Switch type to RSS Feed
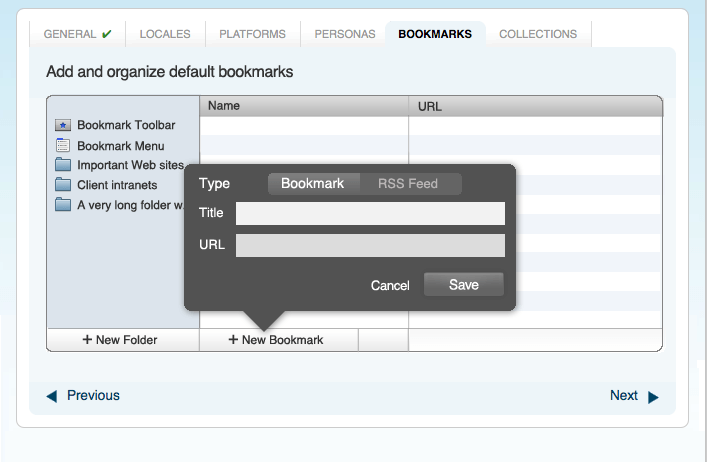707x462 pixels. pos(408,184)
